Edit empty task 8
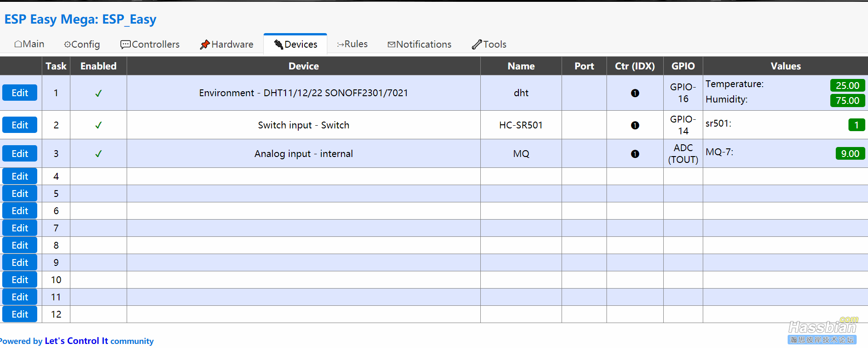 (x=20, y=245)
